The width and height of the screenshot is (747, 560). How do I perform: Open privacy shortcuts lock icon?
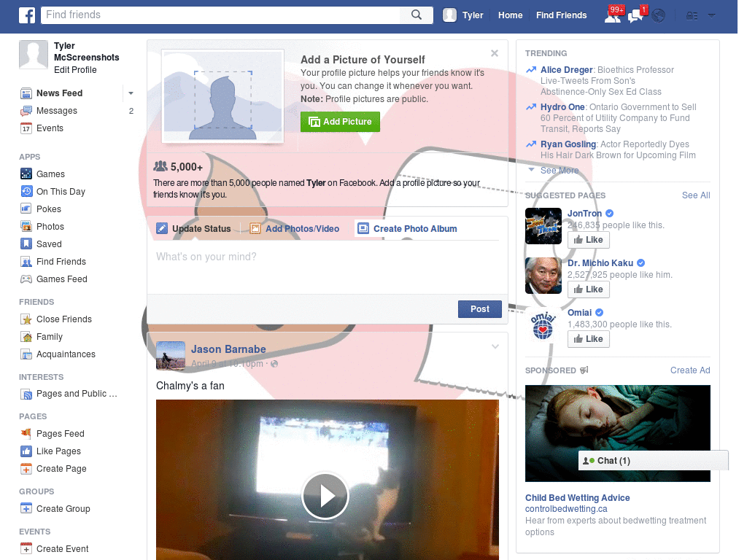coord(692,16)
